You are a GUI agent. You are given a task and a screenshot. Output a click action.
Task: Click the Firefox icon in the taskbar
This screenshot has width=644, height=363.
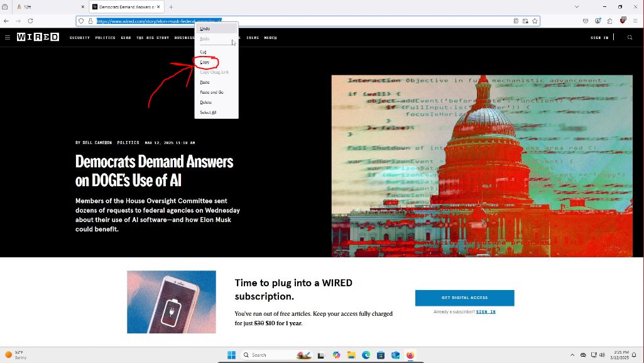(x=410, y=355)
